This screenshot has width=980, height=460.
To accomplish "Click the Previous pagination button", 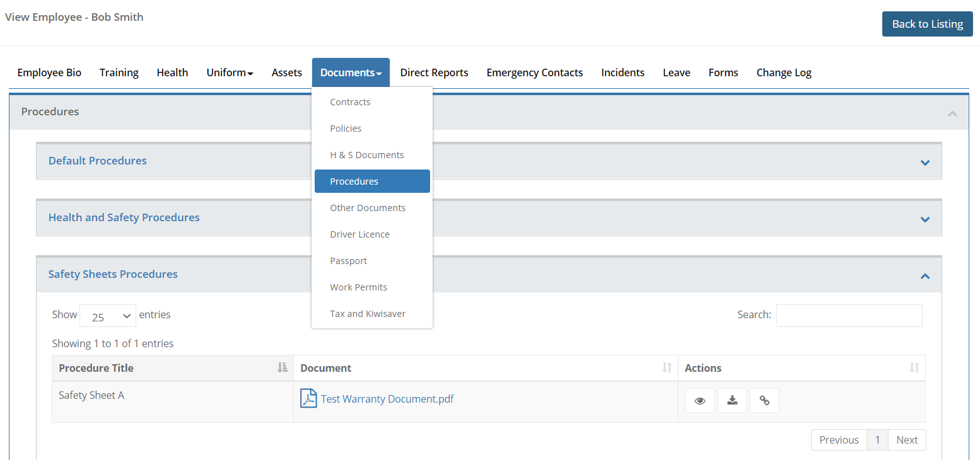I will [x=839, y=440].
